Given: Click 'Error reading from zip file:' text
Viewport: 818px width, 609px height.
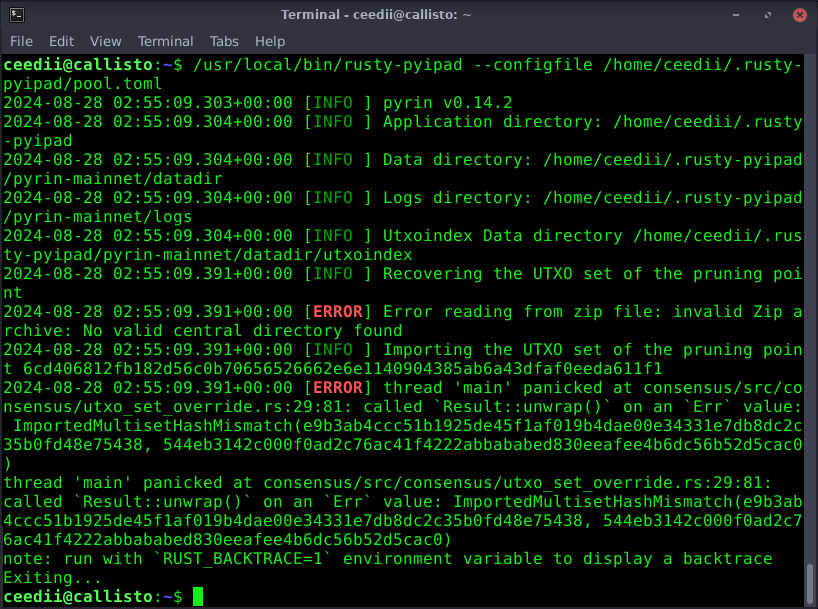Looking at the screenshot, I should click(522, 312).
